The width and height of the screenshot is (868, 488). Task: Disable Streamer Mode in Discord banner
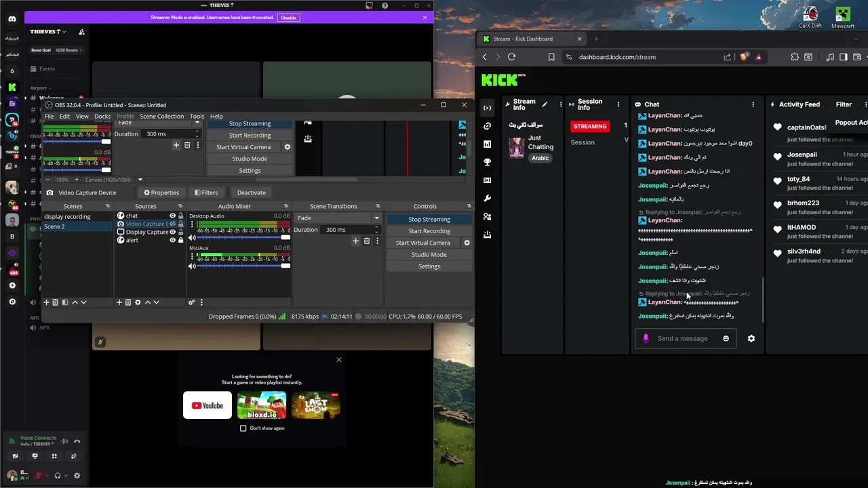pos(288,18)
